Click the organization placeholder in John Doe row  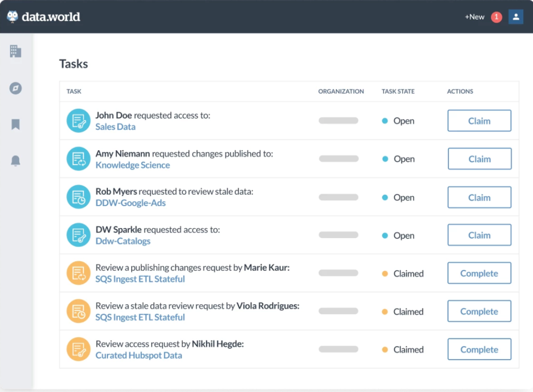pos(339,121)
